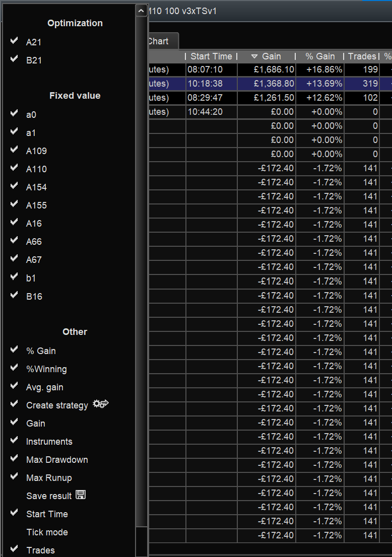Click the Save result floppy disk icon
Image resolution: width=392 pixels, height=557 pixels.
point(81,495)
